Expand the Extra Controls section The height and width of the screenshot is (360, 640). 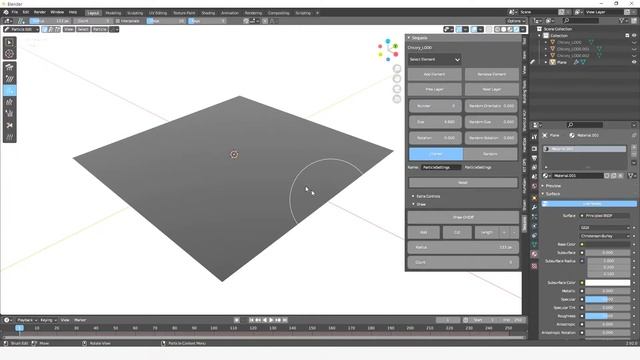coord(425,196)
